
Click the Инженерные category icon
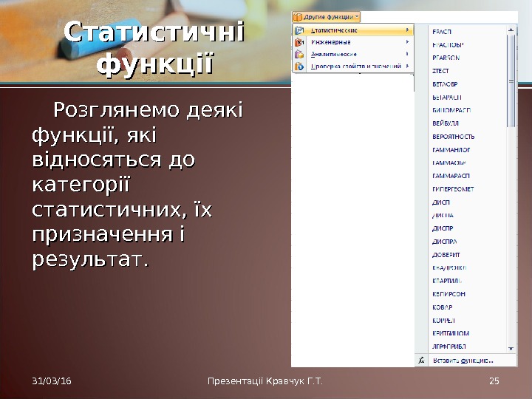[299, 42]
